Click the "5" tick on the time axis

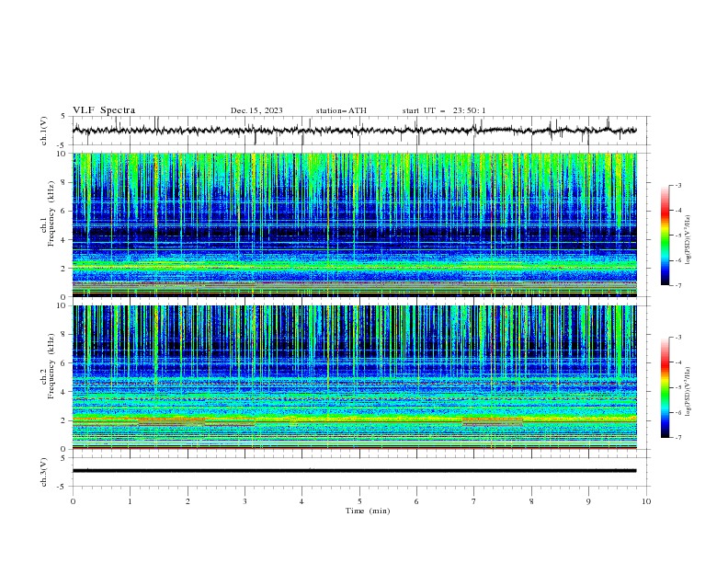pos(359,501)
